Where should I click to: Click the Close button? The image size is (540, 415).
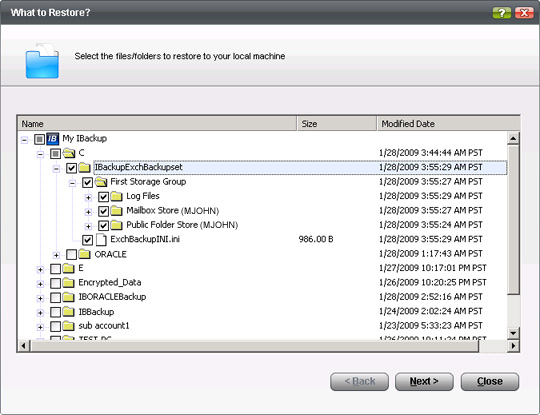pos(490,382)
